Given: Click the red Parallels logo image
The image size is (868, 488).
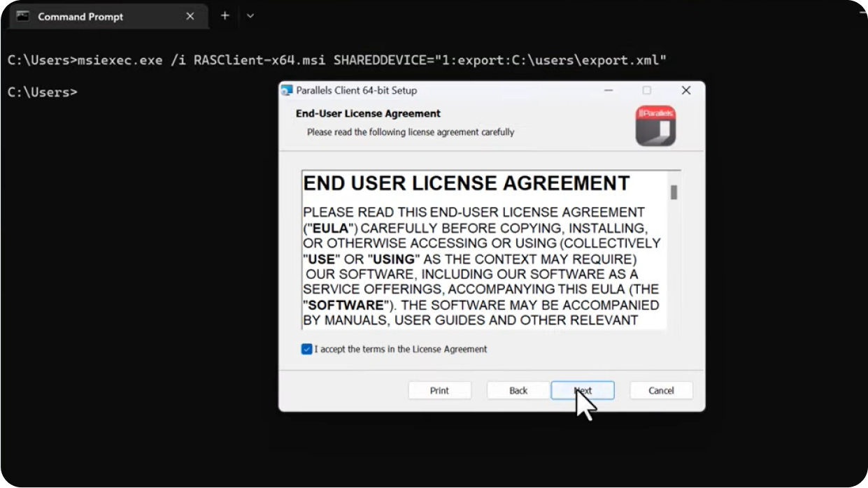Looking at the screenshot, I should (655, 126).
